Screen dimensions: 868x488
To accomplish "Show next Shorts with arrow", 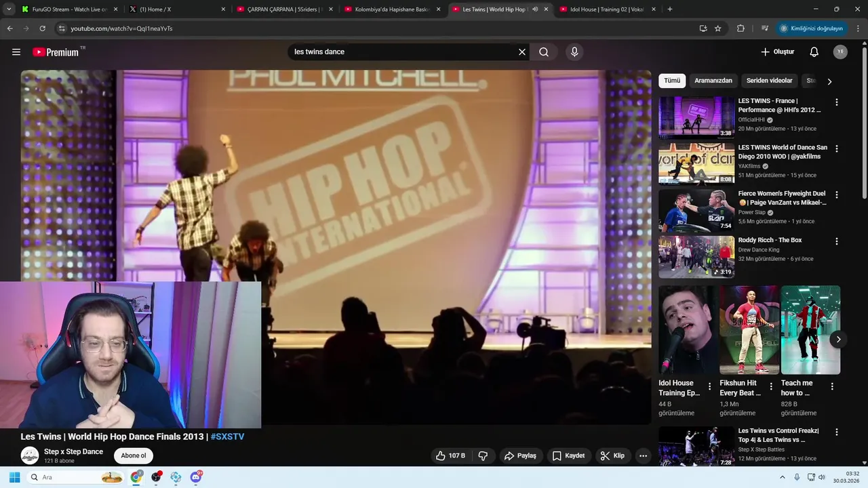I will [x=838, y=340].
